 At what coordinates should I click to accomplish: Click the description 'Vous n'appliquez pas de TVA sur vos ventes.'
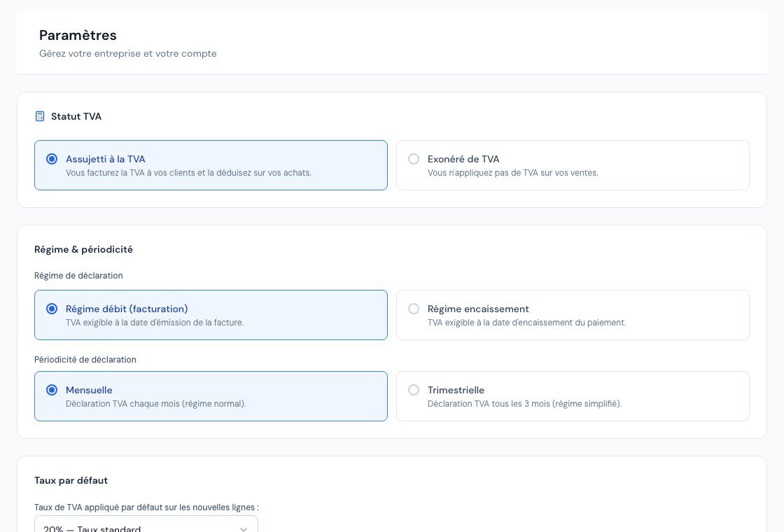point(512,173)
